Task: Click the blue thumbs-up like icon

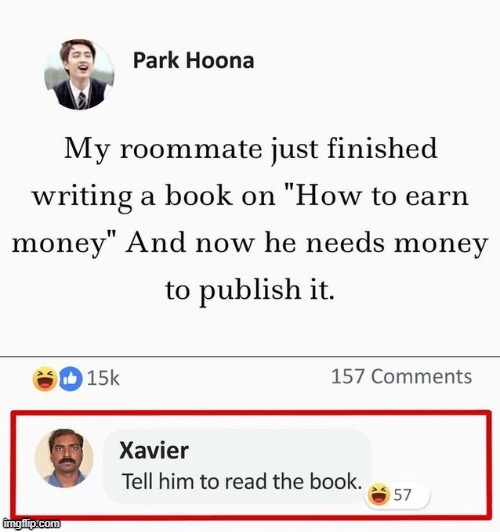Action: 71,379
